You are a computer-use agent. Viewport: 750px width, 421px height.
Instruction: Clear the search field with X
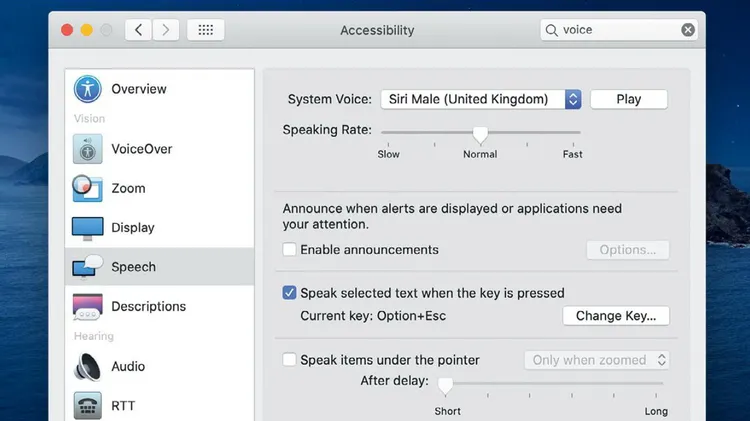tap(688, 30)
